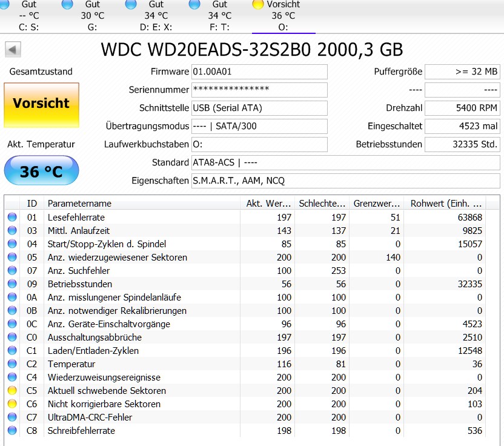The image size is (504, 446).
Task: Click the Eigenschaften field S.M.A.R.T., AAM, NCQ
Action: click(x=345, y=181)
